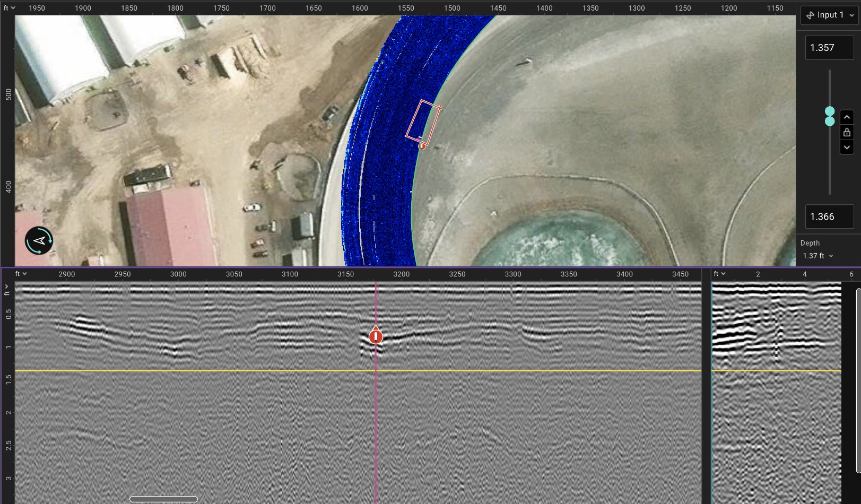861x504 pixels.
Task: Click the lower depth value field 1.366
Action: pos(829,216)
